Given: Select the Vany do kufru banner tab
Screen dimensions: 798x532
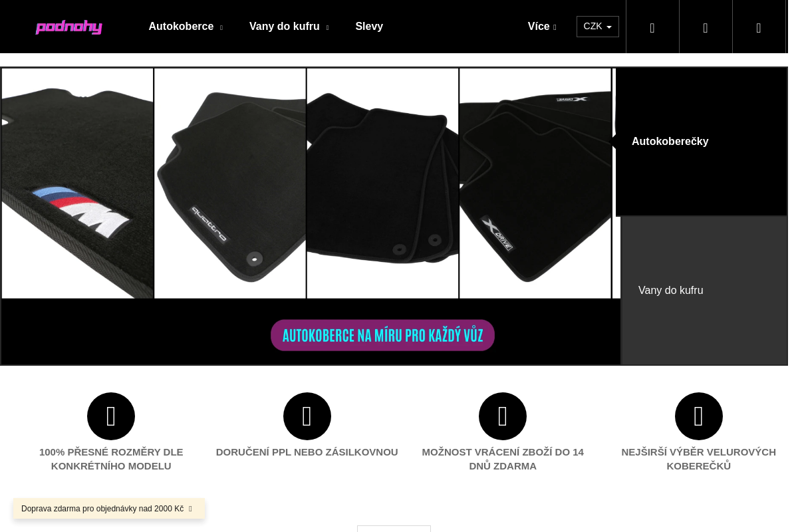Looking at the screenshot, I should 704,291.
